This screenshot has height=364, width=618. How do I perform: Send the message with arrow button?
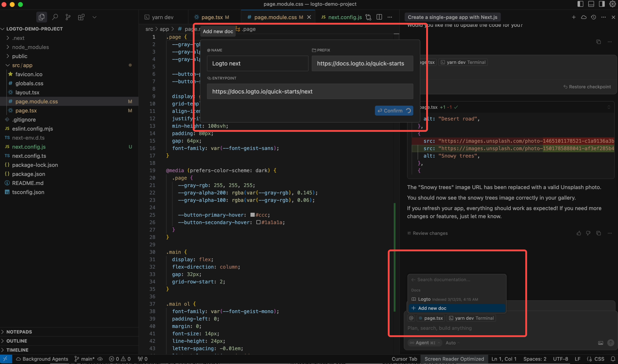coord(611,343)
